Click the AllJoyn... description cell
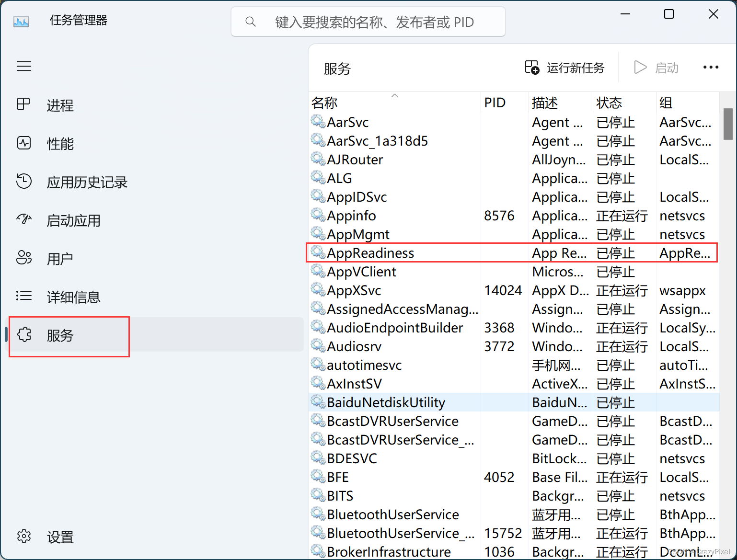 coord(559,160)
